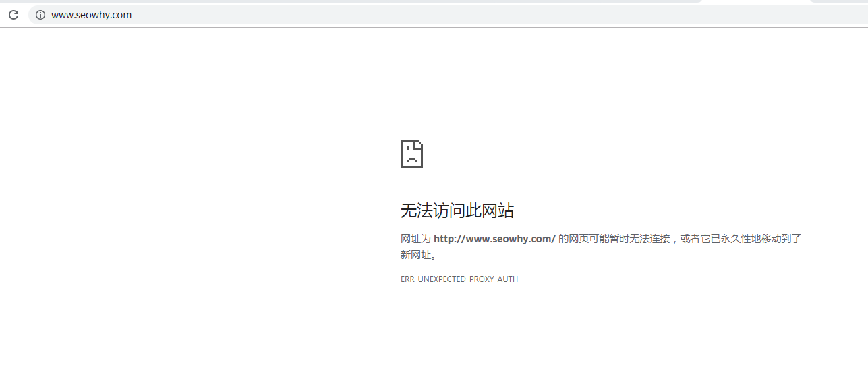868x365 pixels.
Task: Click the reload page icon
Action: (x=13, y=14)
